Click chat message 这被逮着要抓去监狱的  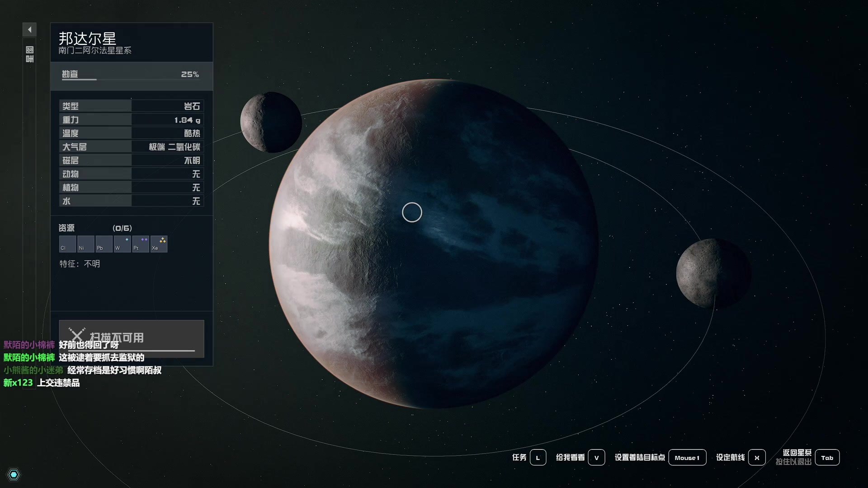click(102, 357)
